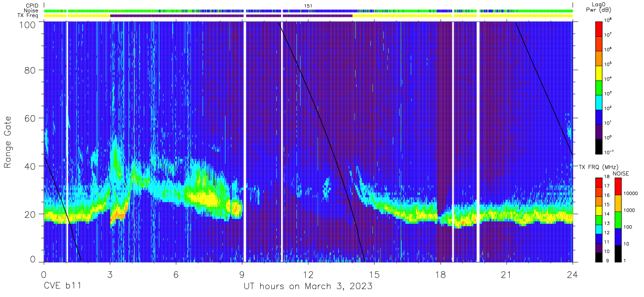Screen dimensions: 644x297
Task: Click the white data gap near hour 19.7
Action: pyautogui.click(x=478, y=141)
